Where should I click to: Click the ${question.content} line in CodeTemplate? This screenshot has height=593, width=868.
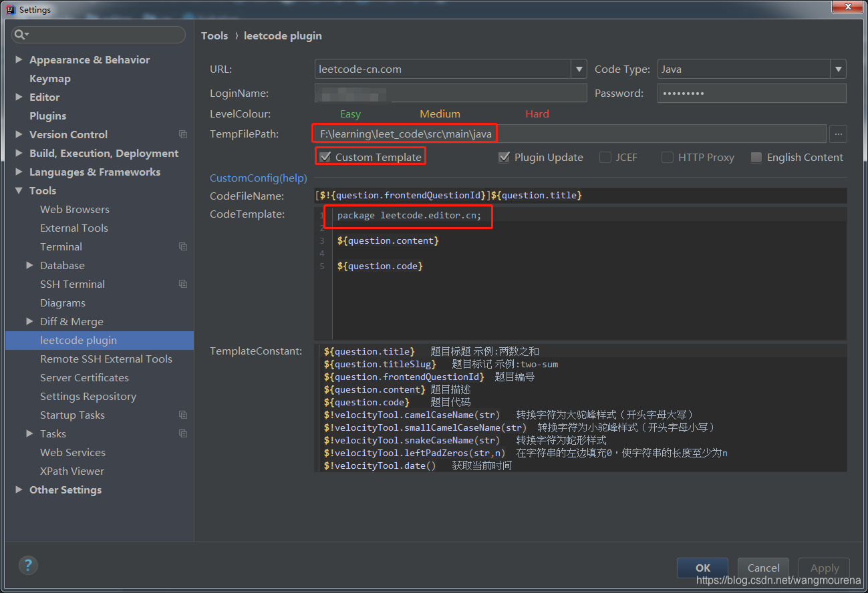388,240
